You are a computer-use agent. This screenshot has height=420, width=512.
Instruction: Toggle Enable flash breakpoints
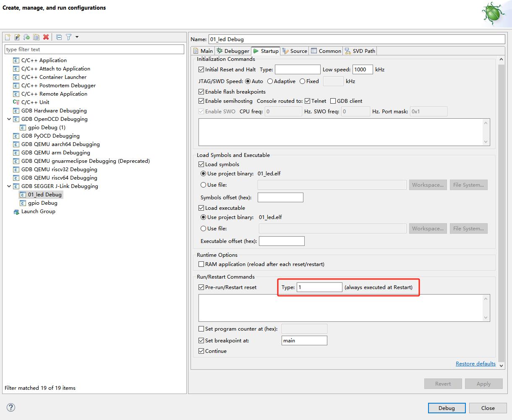pos(201,92)
